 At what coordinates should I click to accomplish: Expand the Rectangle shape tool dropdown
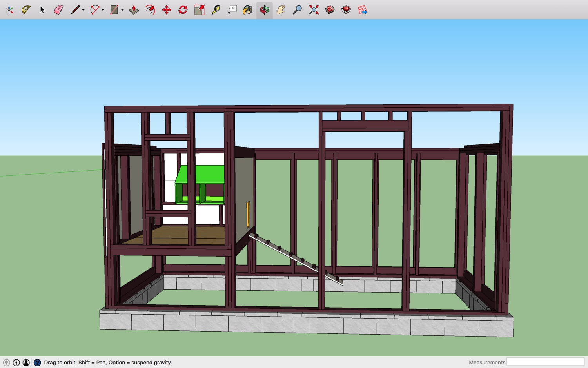pos(122,10)
